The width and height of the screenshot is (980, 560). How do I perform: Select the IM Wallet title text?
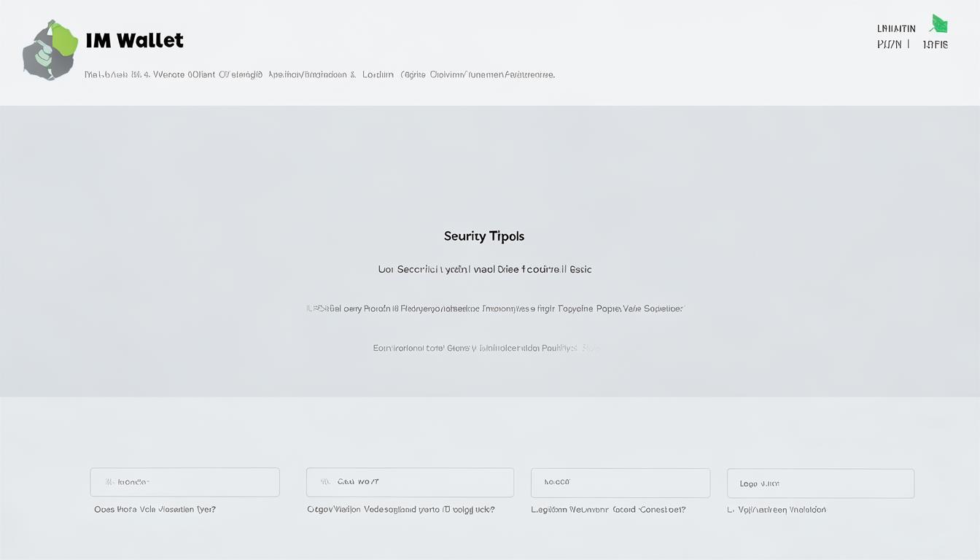(134, 41)
